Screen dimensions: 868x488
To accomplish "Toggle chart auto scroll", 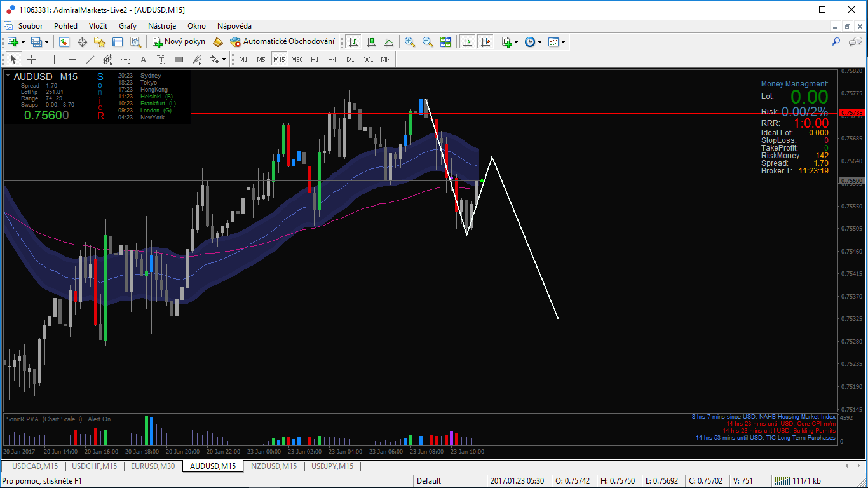I will pyautogui.click(x=468, y=42).
